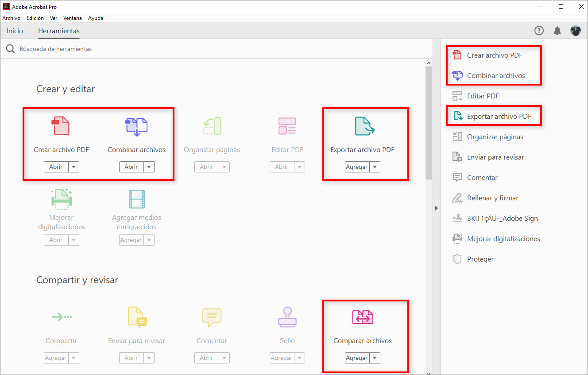Image resolution: width=588 pixels, height=375 pixels.
Task: Open the Archivo menu
Action: (x=11, y=18)
